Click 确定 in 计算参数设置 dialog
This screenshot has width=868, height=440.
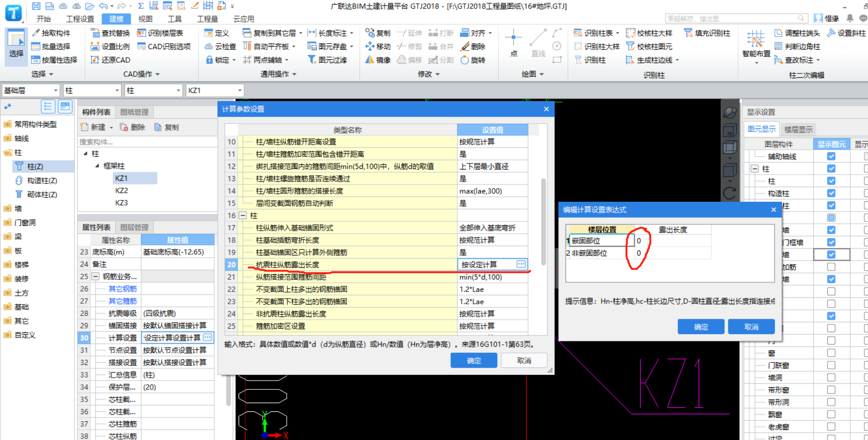pos(474,360)
